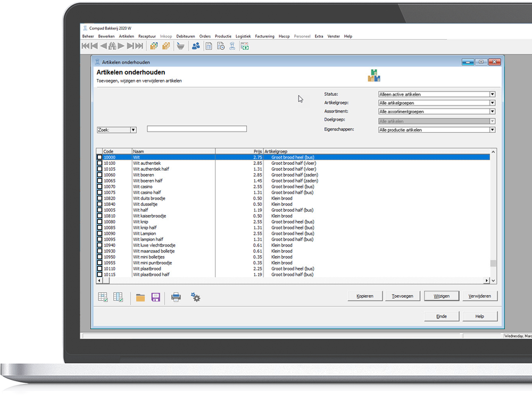Open the Beheer menu
This screenshot has width=532, height=411.
coord(88,36)
